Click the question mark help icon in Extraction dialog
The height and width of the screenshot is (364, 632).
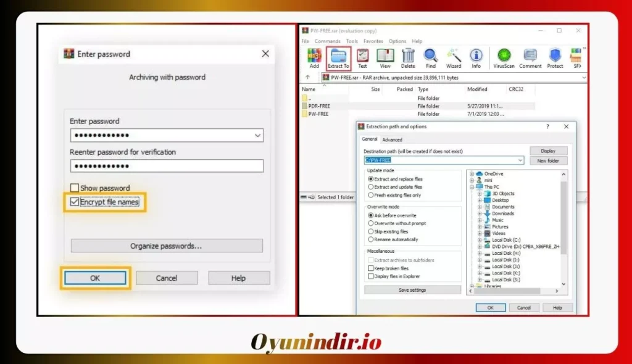pyautogui.click(x=547, y=126)
